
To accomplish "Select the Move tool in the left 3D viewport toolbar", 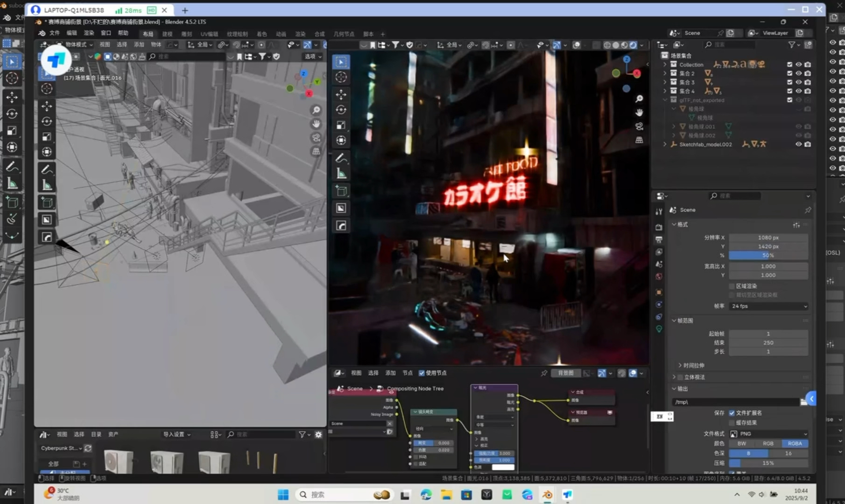I will (47, 106).
